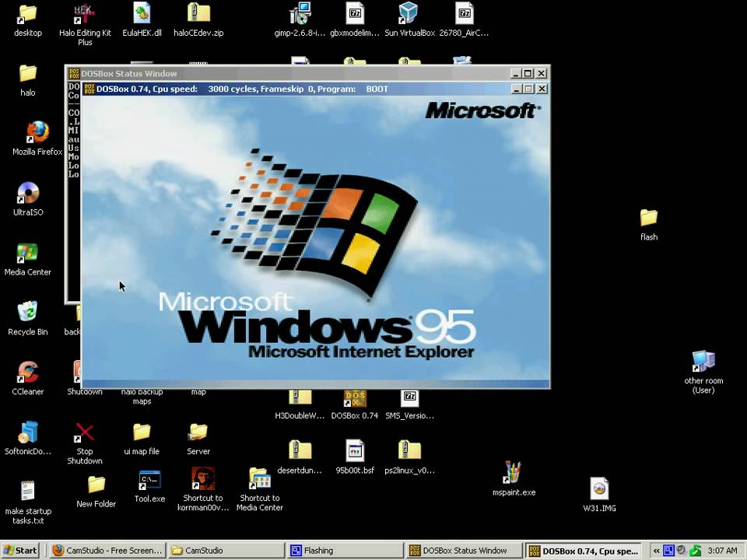Open the Sun VirtualBox installer icon
Screen dimensions: 747x560
[x=409, y=14]
